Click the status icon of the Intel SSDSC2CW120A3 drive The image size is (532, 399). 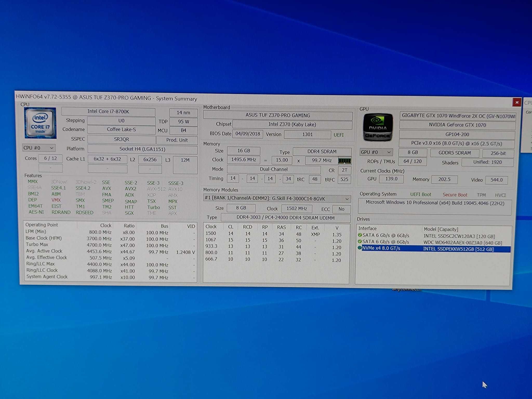[360, 235]
